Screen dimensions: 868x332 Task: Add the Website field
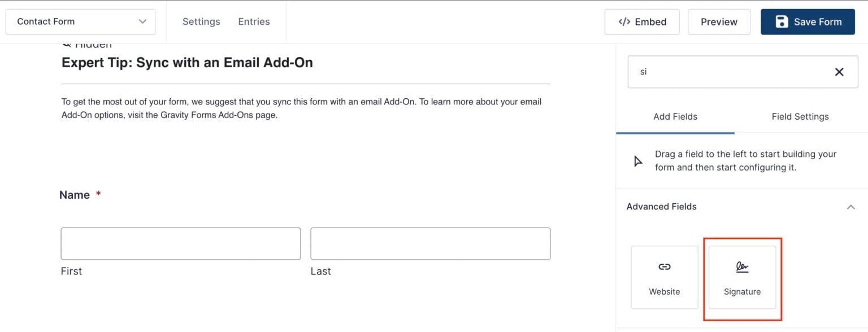click(x=665, y=277)
